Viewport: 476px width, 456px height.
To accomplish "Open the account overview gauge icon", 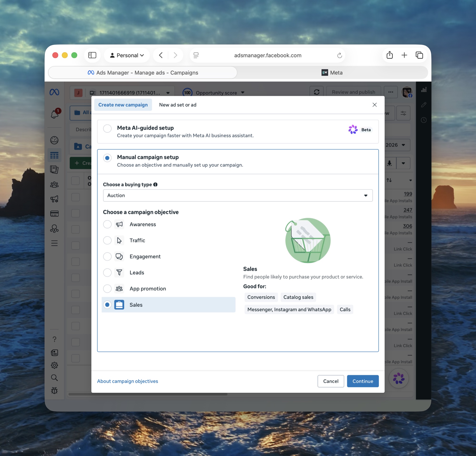I will (x=55, y=140).
